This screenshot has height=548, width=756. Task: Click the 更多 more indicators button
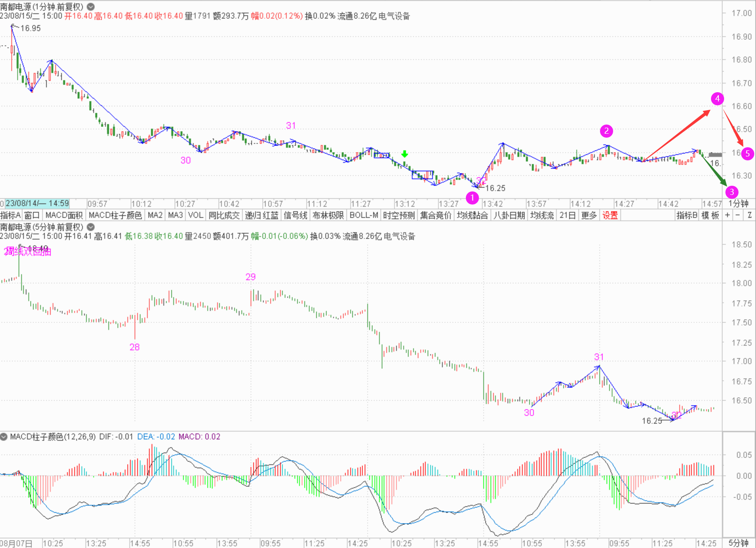point(589,215)
